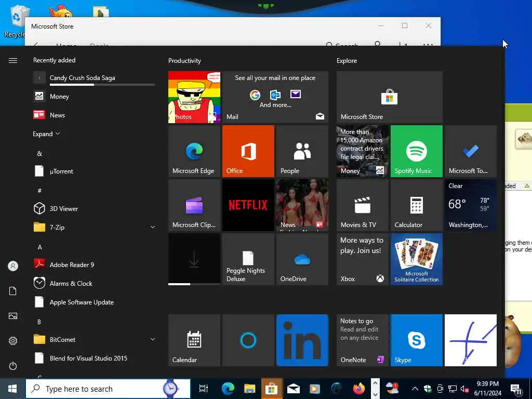Open the LinkedIn tile
This screenshot has height=399, width=532.
pyautogui.click(x=302, y=340)
